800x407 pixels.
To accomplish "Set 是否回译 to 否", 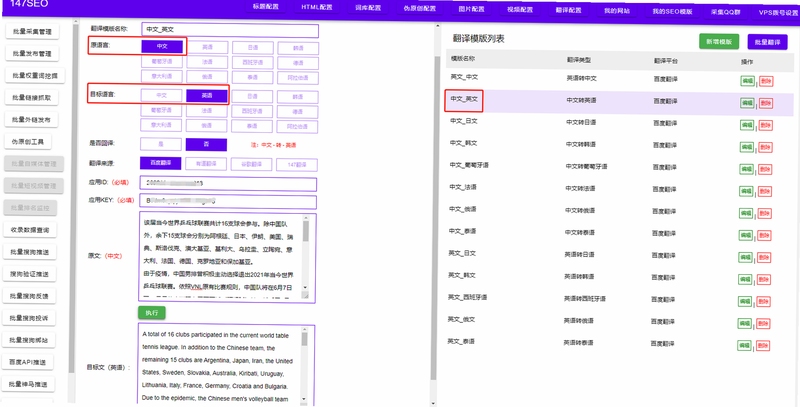I will tap(206, 145).
